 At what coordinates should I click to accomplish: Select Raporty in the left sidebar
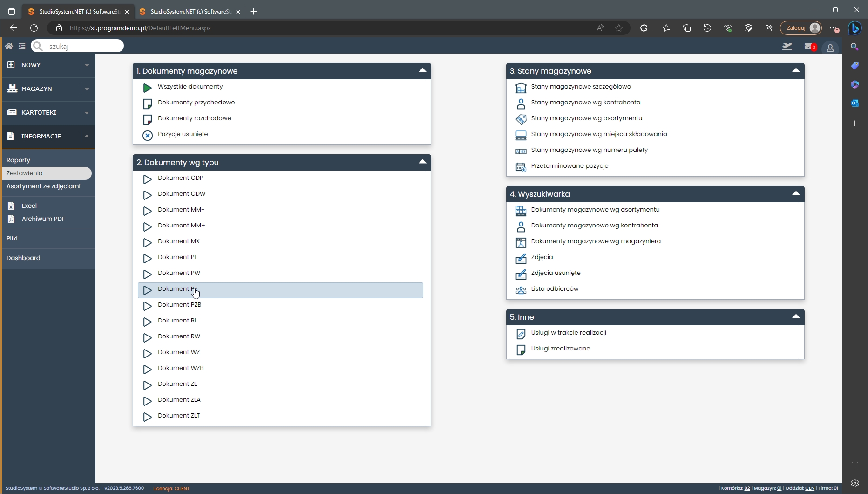click(x=19, y=160)
